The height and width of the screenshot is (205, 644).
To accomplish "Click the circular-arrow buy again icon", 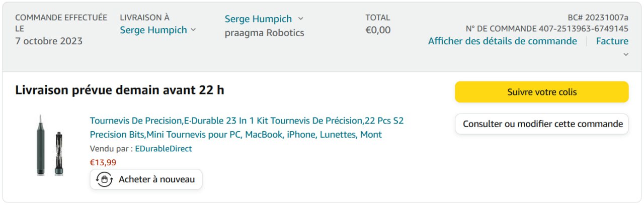I will (x=104, y=179).
